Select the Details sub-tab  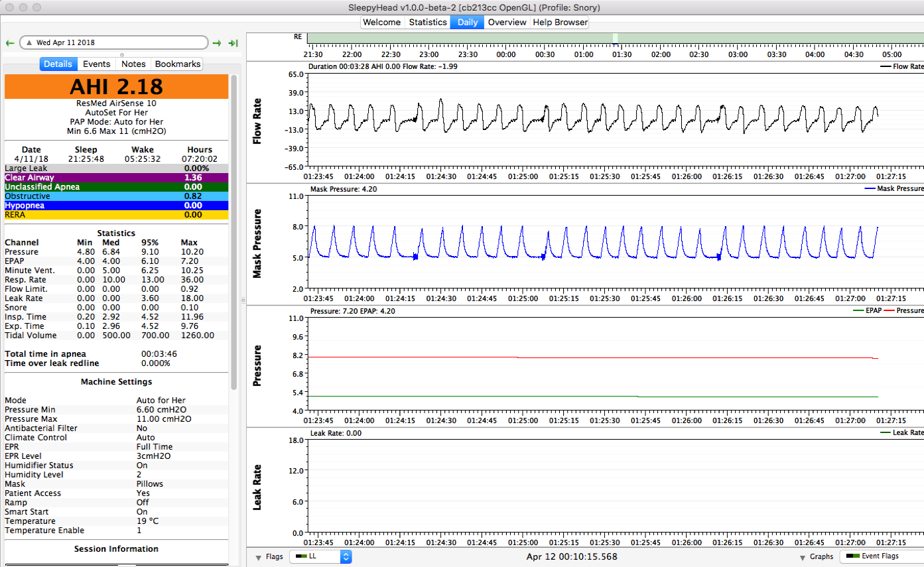(58, 64)
